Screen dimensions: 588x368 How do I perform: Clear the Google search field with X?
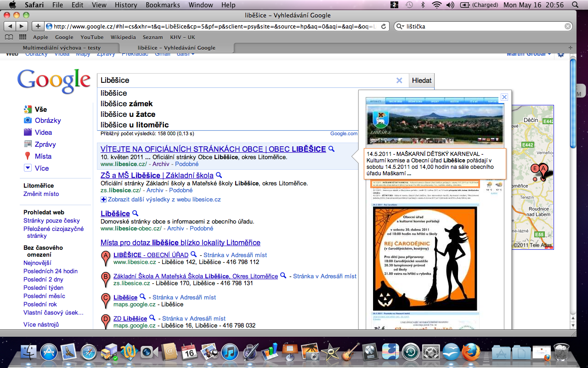[x=399, y=80]
